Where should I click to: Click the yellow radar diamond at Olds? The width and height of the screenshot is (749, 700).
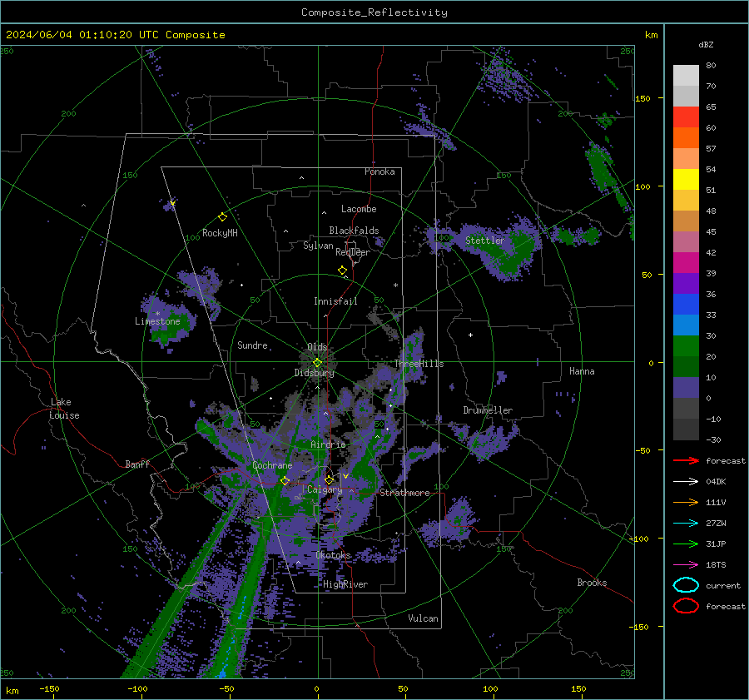coord(317,363)
